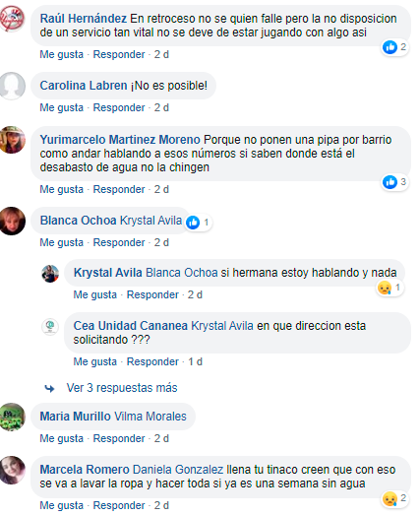
Task: Show sad reaction on Krystal Avila's reply
Action: pos(390,288)
